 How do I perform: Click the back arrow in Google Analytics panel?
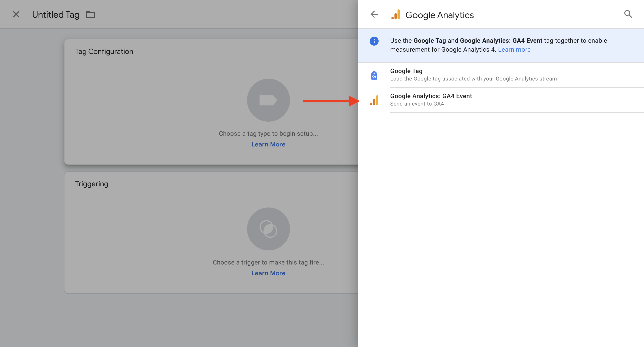(x=374, y=14)
